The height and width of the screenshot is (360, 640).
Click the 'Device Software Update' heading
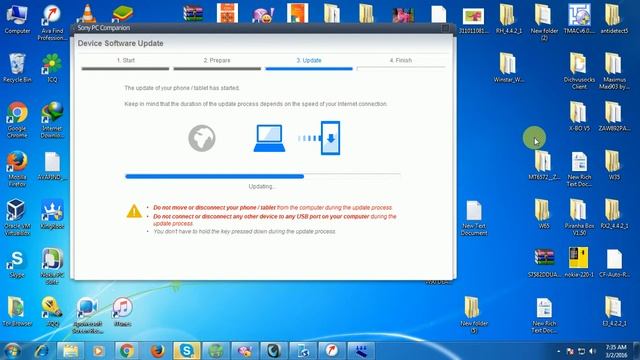click(120, 43)
